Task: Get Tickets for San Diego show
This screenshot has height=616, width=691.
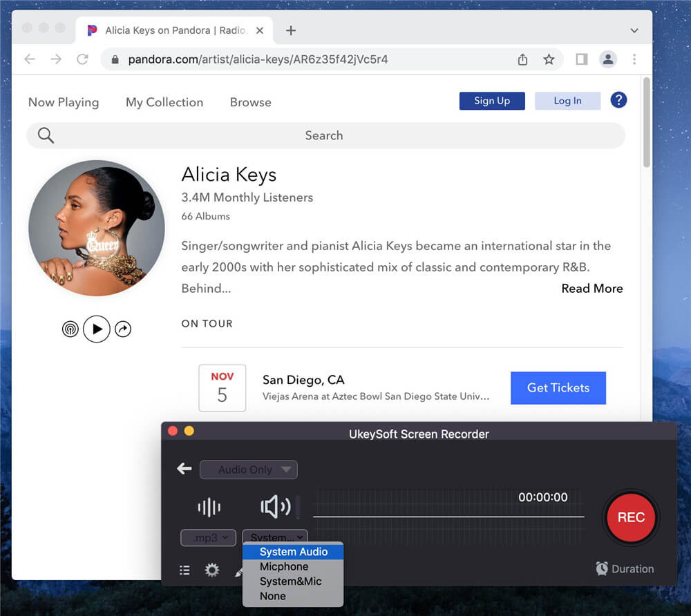Action: (558, 387)
